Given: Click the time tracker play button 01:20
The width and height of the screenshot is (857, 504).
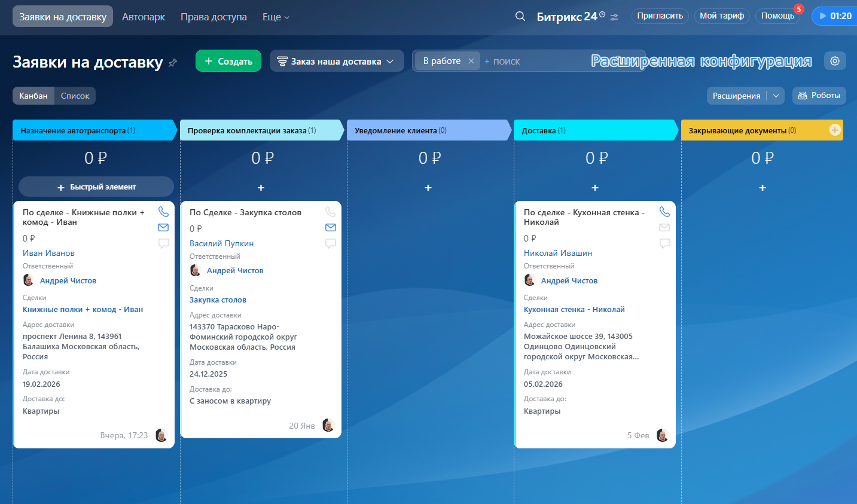Looking at the screenshot, I should point(835,16).
